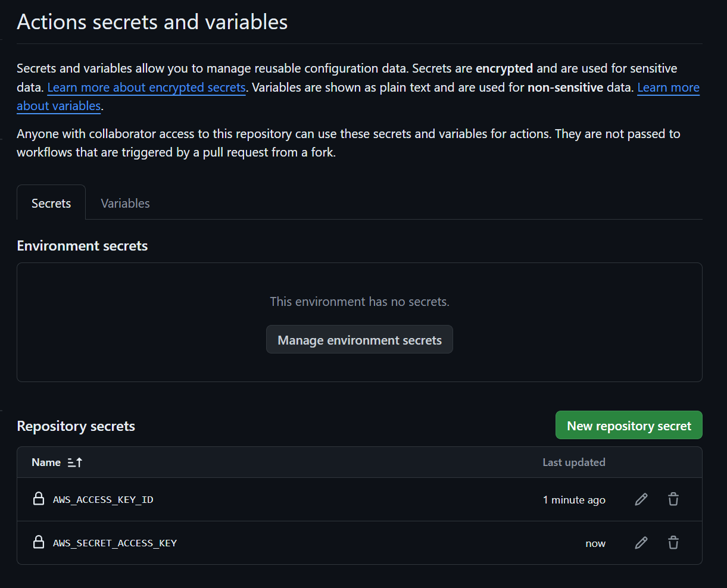Delete AWS_ACCESS_KEY_ID with the trash icon
Screen dimensions: 727x588
(673, 499)
